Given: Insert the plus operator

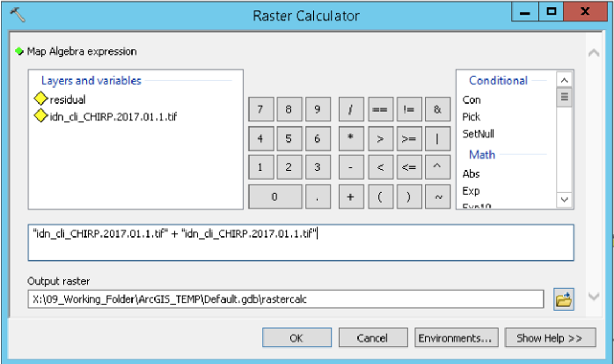Looking at the screenshot, I should 351,196.
